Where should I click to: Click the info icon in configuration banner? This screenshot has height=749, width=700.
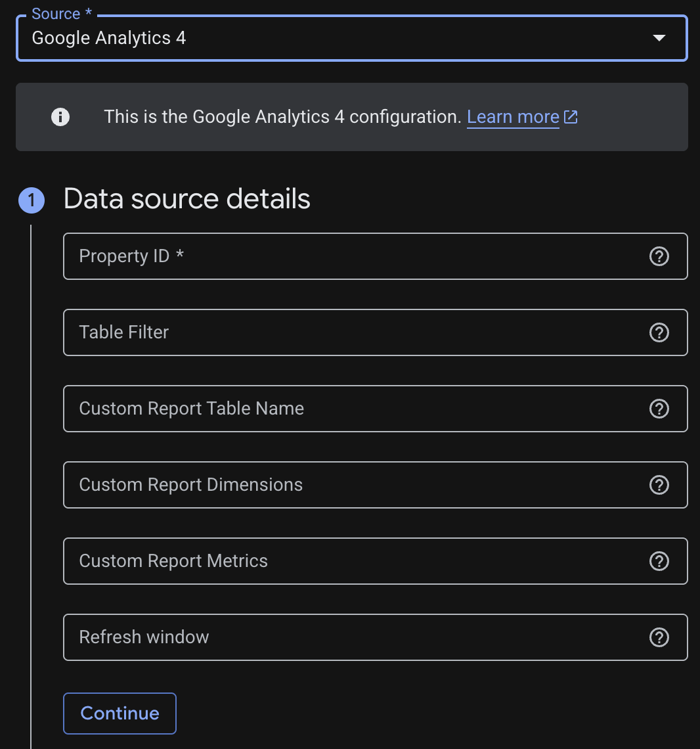coord(60,117)
